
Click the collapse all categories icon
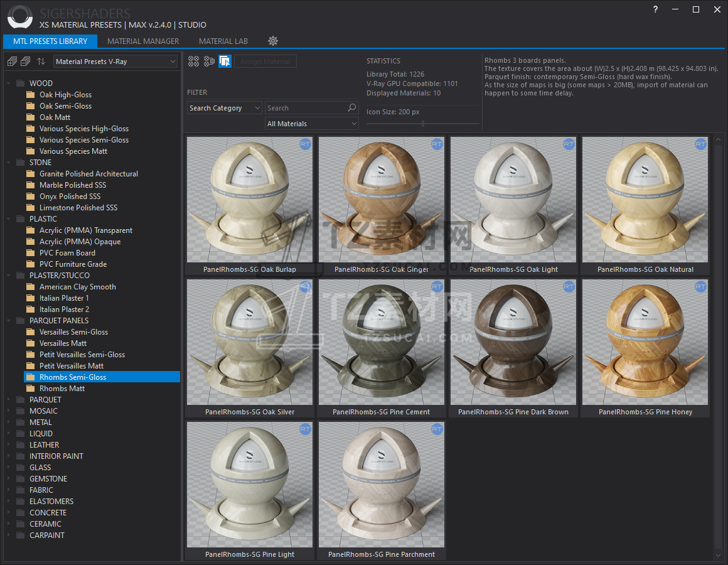(x=26, y=62)
